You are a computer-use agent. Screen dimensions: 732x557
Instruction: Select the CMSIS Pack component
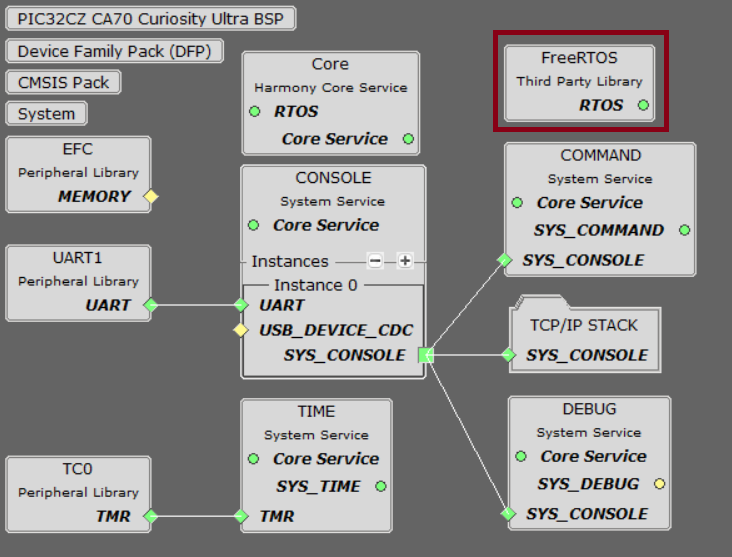tap(63, 83)
